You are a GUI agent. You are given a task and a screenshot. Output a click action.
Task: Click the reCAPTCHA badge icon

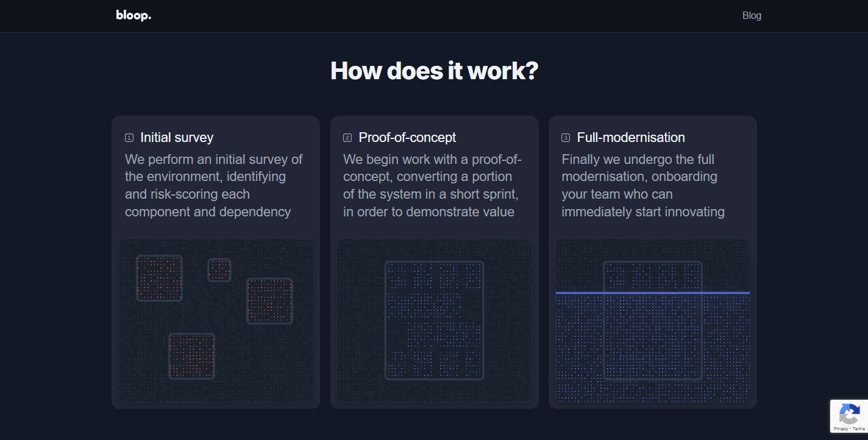coord(849,414)
